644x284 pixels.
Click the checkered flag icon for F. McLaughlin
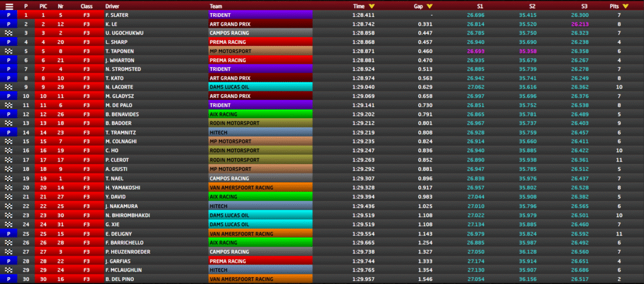[9, 270]
